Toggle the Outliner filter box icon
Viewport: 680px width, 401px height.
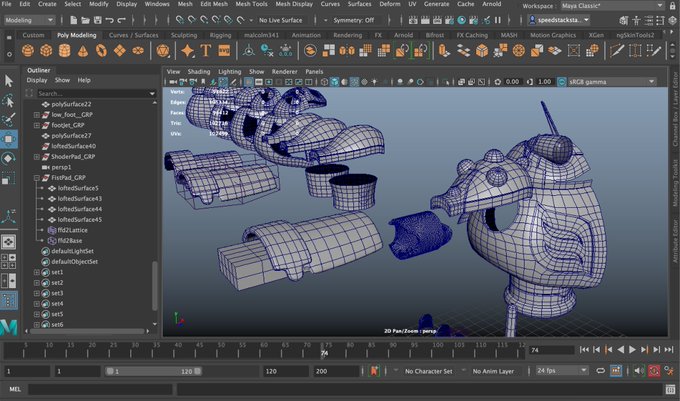(29, 93)
